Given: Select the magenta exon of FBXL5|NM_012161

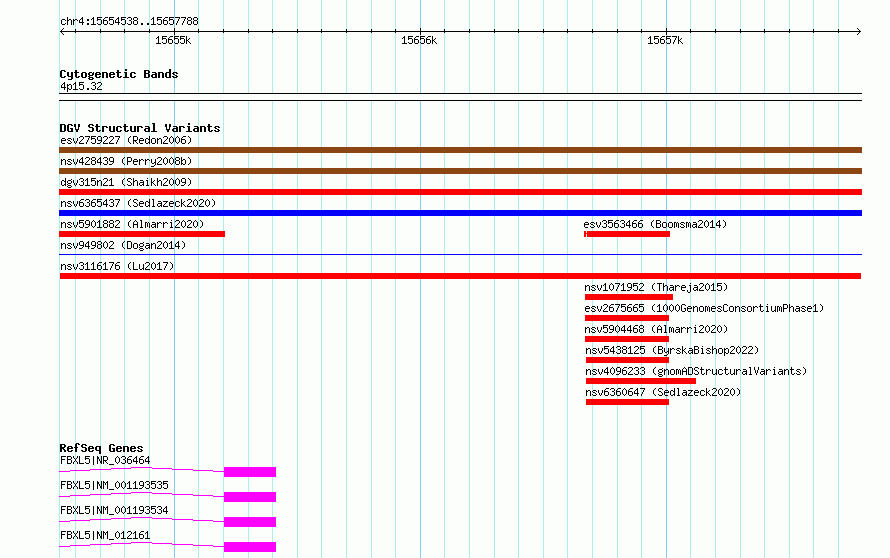Looking at the screenshot, I should (250, 547).
